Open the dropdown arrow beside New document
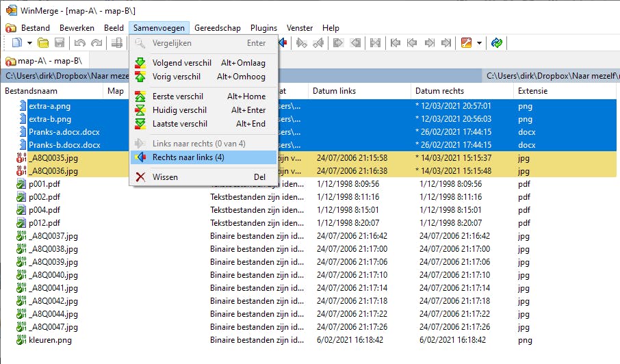This screenshot has width=620, height=364. pos(29,42)
